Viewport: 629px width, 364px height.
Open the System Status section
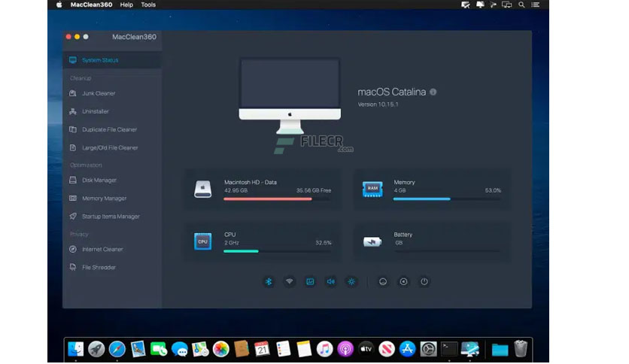click(112, 60)
